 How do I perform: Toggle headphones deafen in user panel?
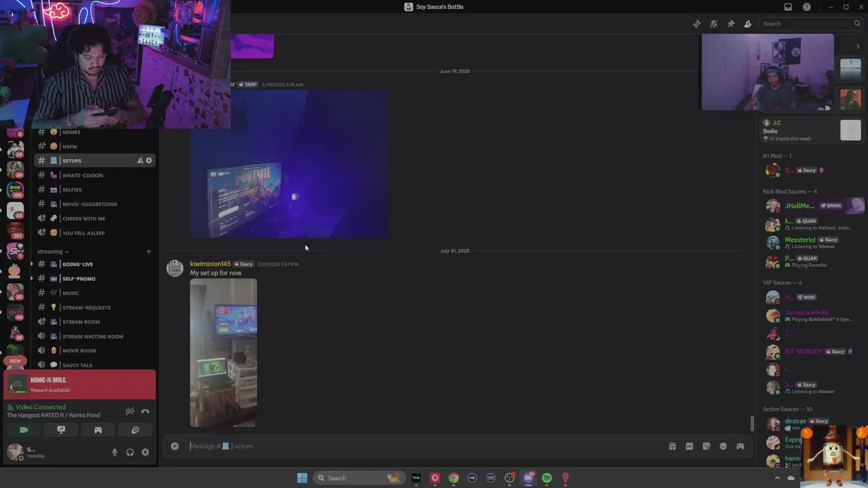130,452
